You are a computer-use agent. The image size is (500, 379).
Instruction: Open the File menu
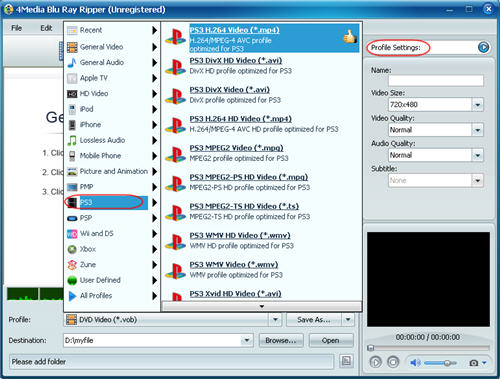point(16,28)
